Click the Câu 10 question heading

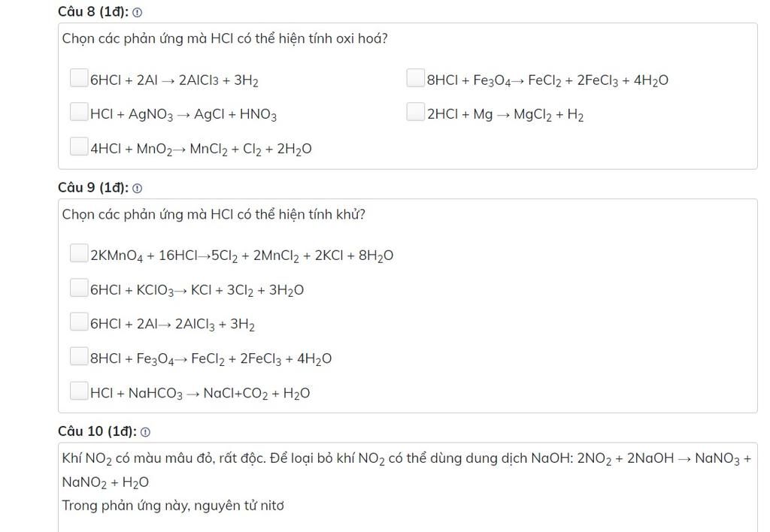pos(97,431)
